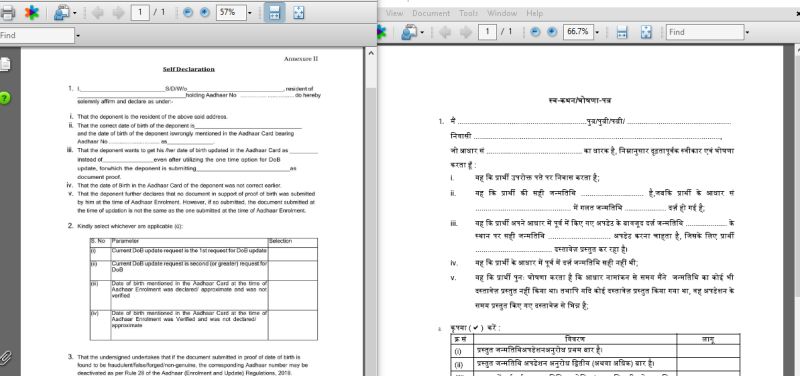Viewport: 800px width, 376px height.
Task: Open the Tools menu in right window
Action: (468, 13)
